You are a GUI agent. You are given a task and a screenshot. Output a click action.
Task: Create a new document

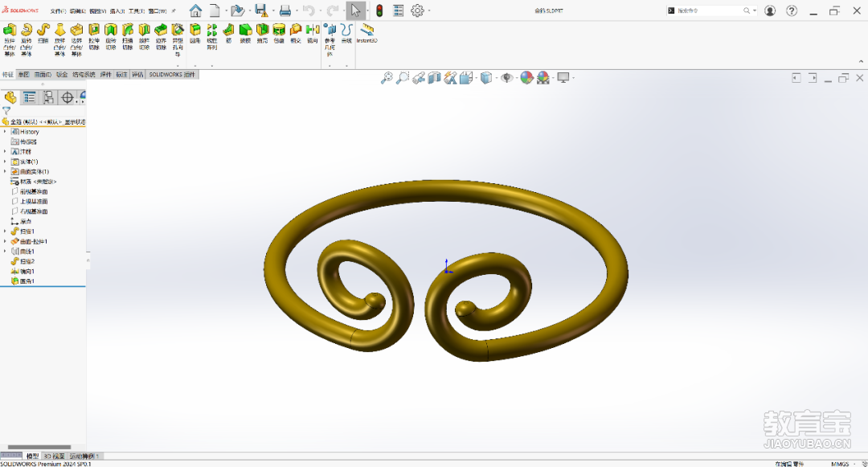click(215, 10)
